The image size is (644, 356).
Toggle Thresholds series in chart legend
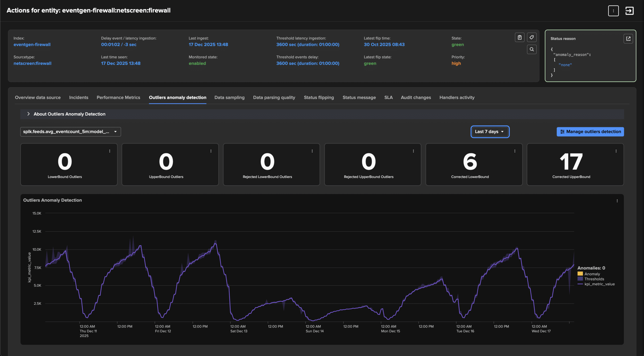pyautogui.click(x=594, y=279)
